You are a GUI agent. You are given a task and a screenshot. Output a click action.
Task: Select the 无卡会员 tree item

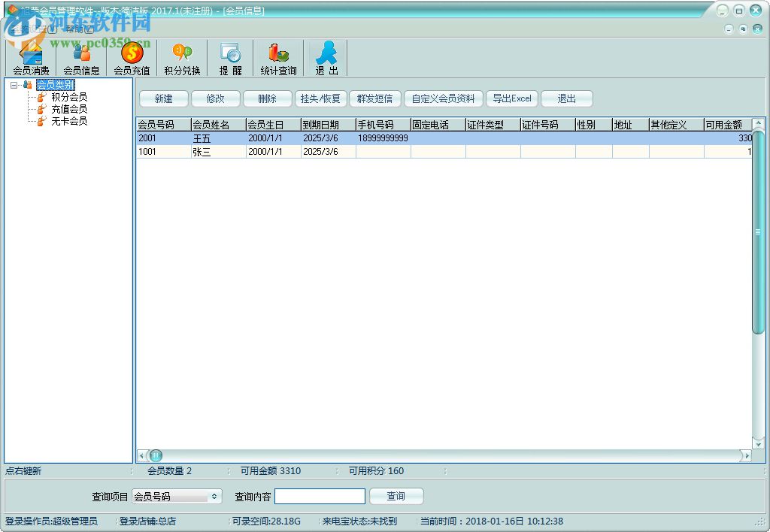(69, 121)
